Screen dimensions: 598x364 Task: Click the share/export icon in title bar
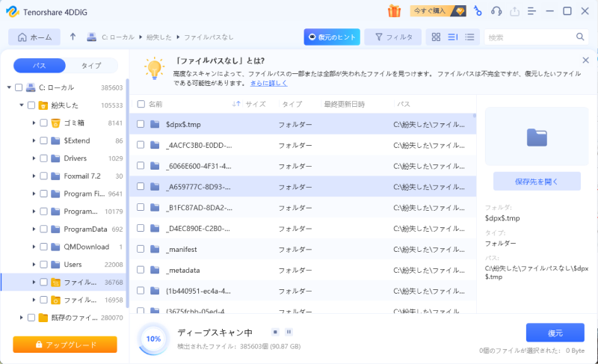click(514, 11)
